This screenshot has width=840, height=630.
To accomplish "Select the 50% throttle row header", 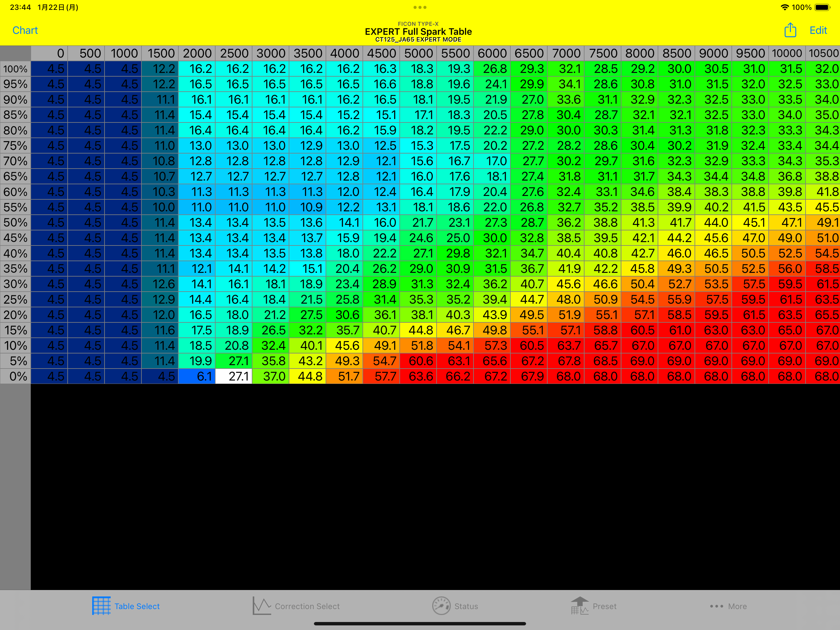I will [15, 222].
